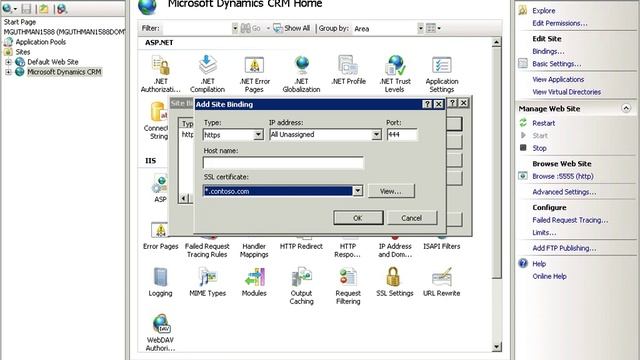Click the feature pane scroll down arrow
The image size is (640, 360).
click(x=496, y=347)
